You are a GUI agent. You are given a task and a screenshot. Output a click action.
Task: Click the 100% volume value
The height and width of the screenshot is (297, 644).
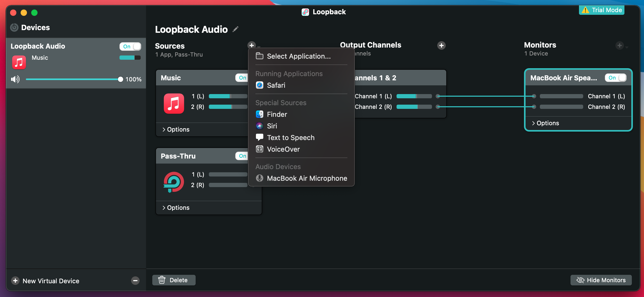click(133, 79)
